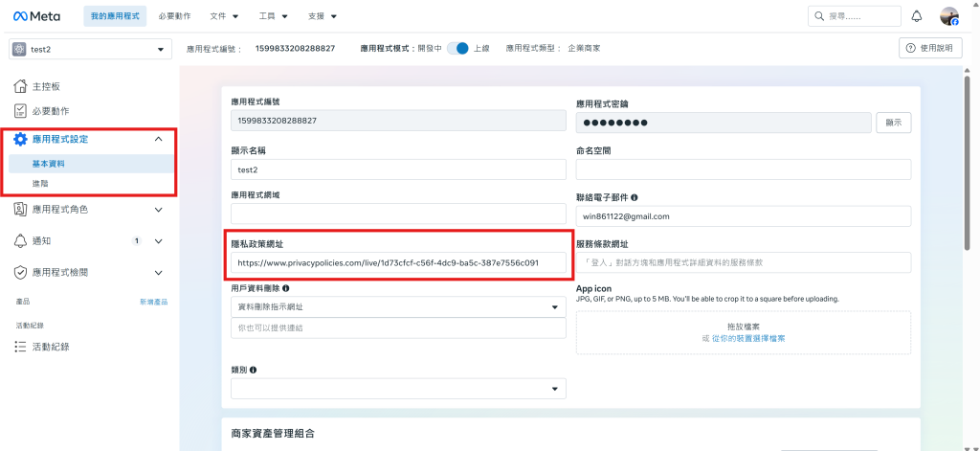Click the 通知 bell icon in sidebar
Viewport: 980px width, 451px height.
[20, 241]
